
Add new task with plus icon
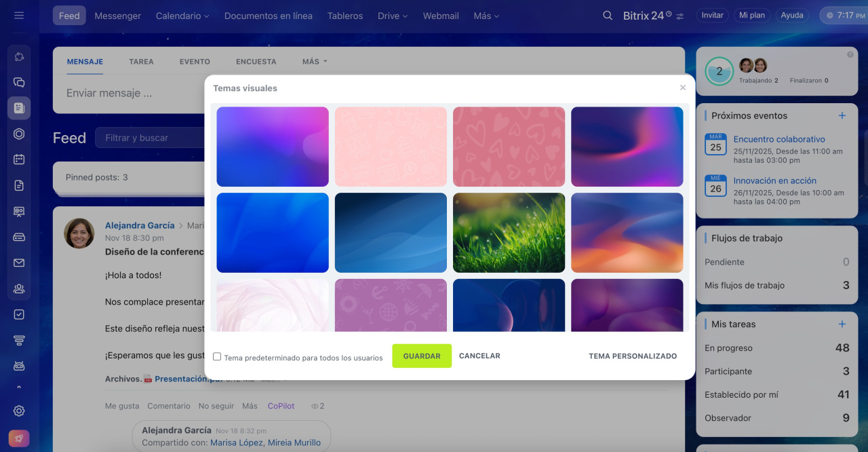point(842,324)
